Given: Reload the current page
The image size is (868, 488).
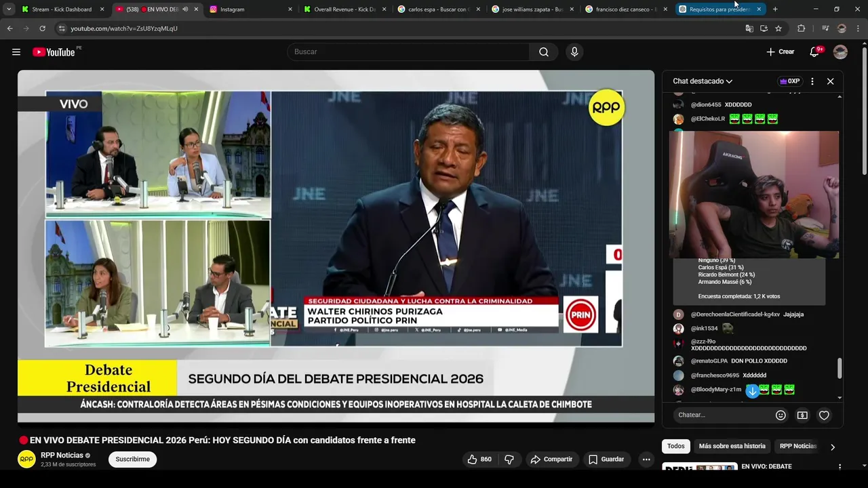Looking at the screenshot, I should (x=42, y=28).
